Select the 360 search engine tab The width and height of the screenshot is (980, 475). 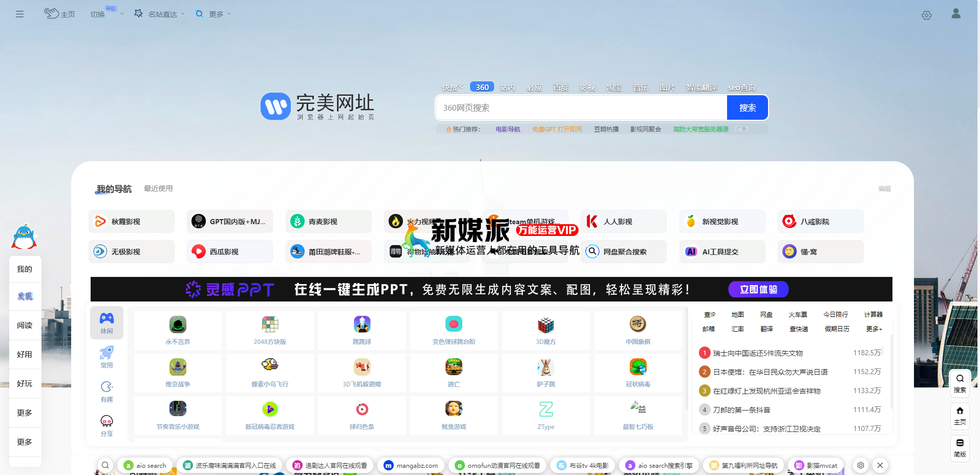tap(482, 87)
